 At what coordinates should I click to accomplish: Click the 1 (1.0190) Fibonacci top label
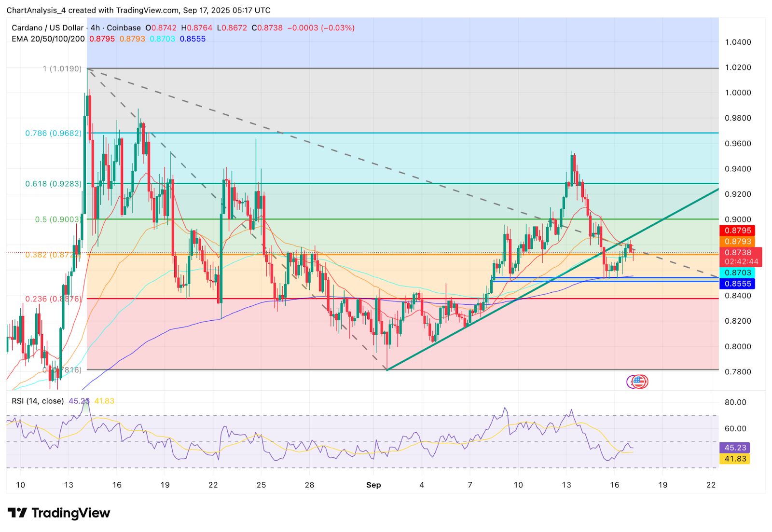62,68
